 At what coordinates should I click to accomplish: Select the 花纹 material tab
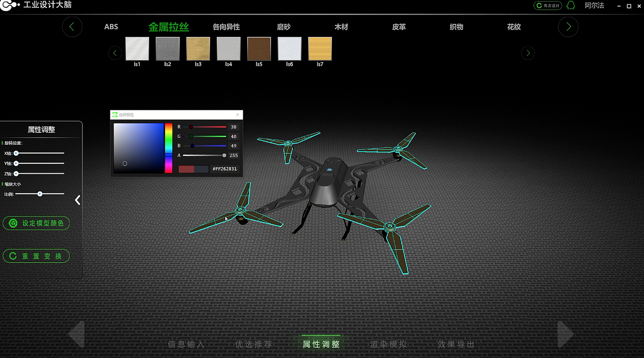point(514,27)
